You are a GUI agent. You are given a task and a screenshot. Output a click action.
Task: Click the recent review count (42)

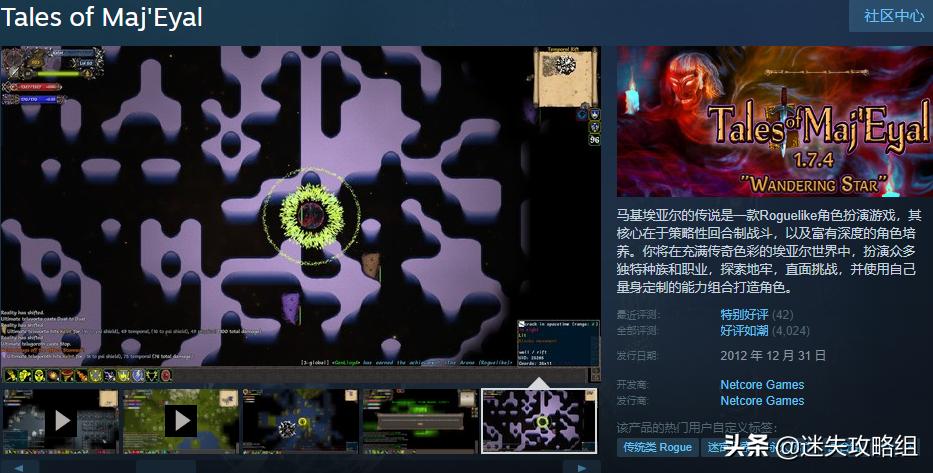[x=782, y=314]
